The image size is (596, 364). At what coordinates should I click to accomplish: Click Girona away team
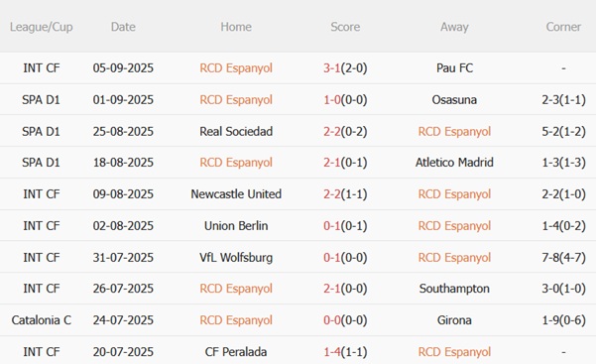pos(454,320)
